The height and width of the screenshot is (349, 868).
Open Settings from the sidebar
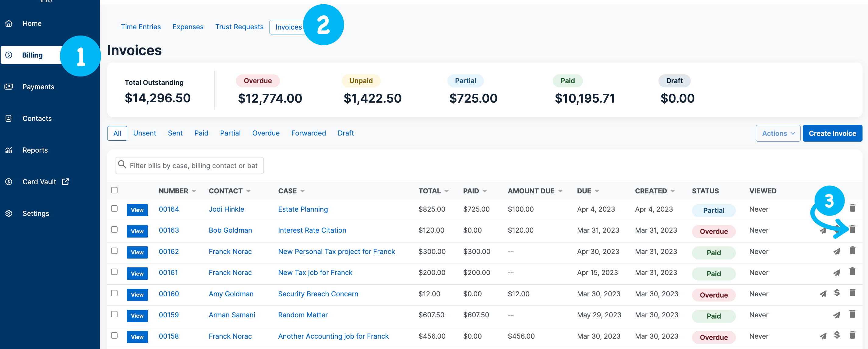tap(35, 213)
